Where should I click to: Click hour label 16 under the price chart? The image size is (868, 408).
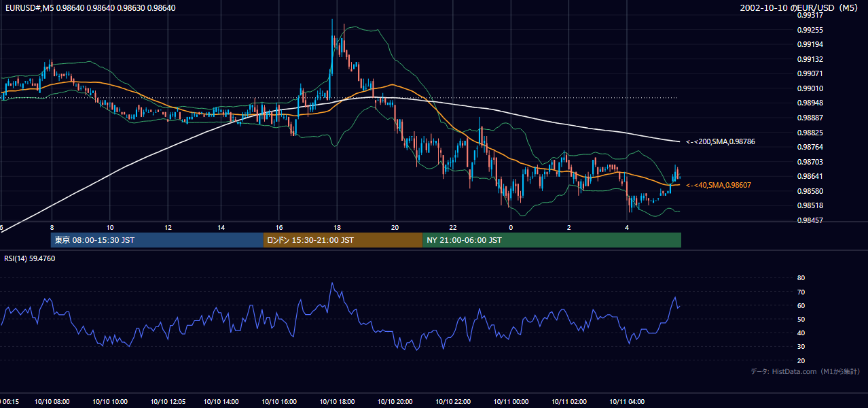click(279, 228)
